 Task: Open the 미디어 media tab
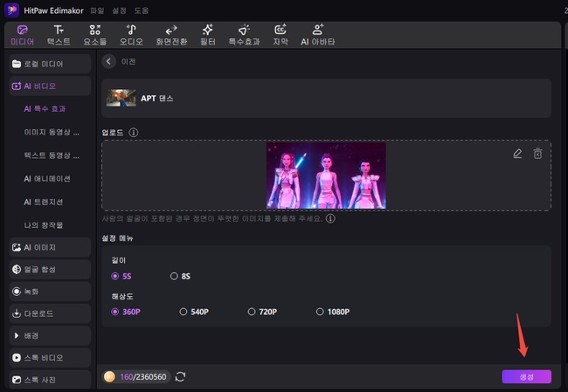coord(22,35)
